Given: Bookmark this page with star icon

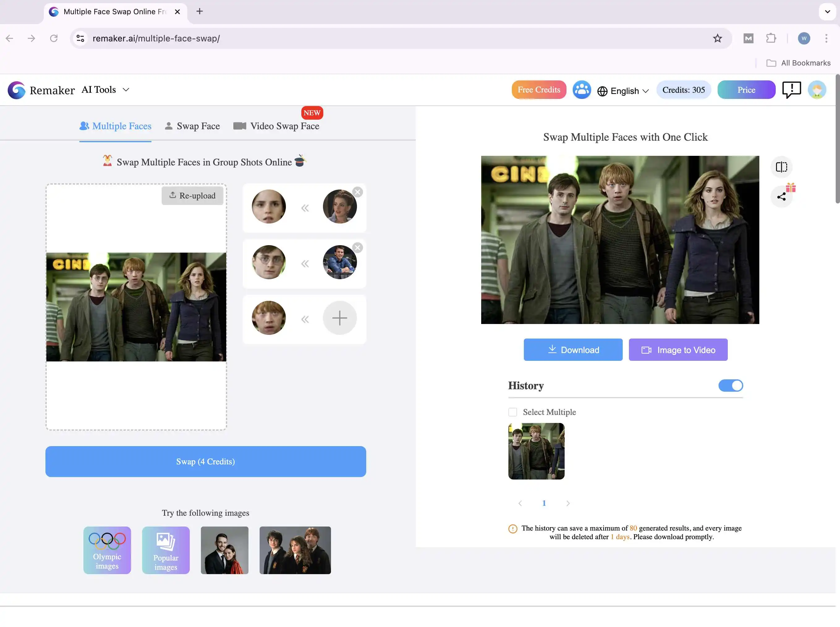Looking at the screenshot, I should click(717, 38).
